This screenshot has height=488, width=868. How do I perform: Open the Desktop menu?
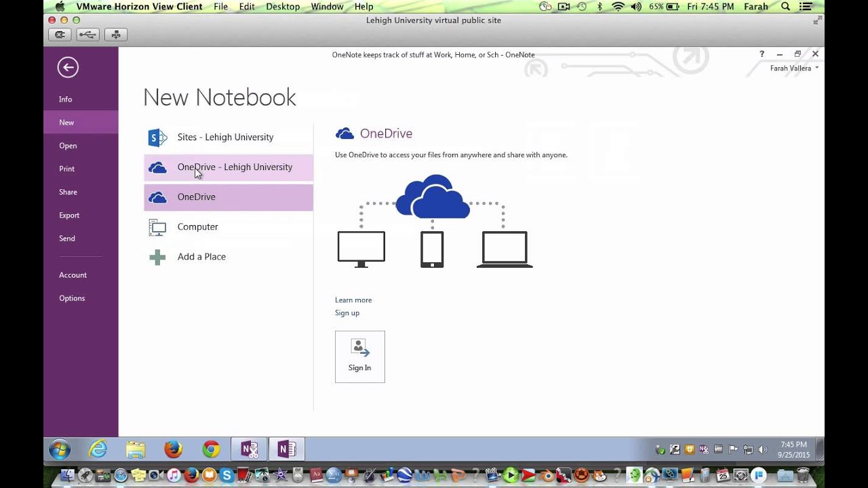283,7
